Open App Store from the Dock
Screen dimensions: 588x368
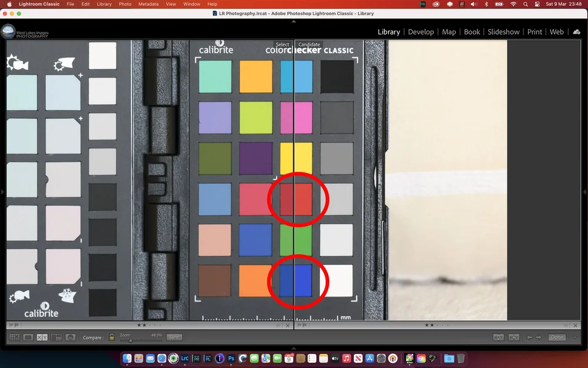click(370, 358)
